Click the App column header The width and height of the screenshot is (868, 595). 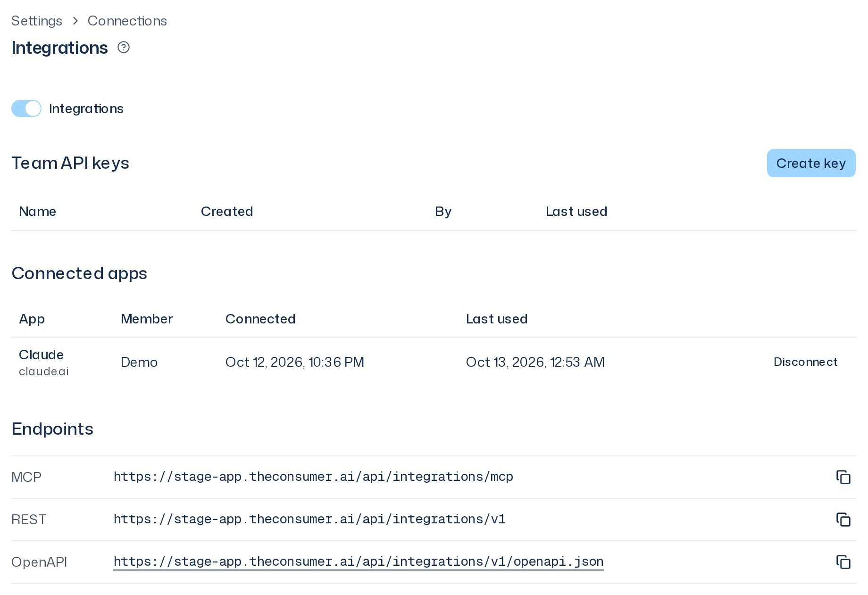pyautogui.click(x=32, y=319)
